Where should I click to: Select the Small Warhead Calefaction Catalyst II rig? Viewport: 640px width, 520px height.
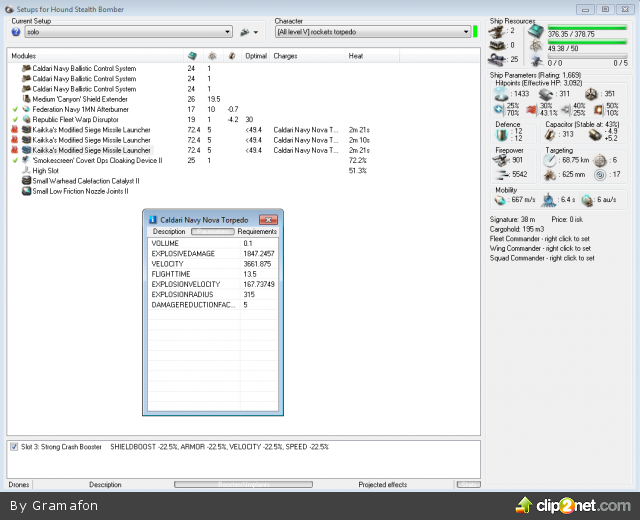pyautogui.click(x=86, y=181)
